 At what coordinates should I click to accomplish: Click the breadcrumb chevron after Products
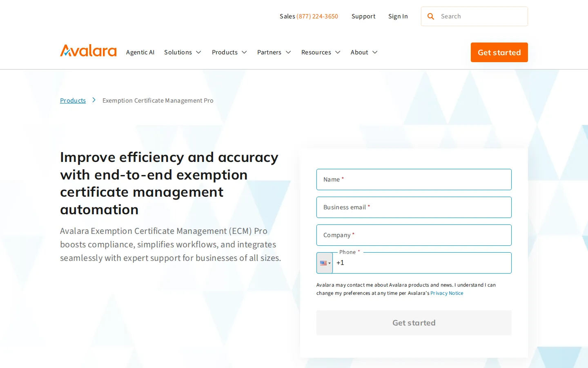pyautogui.click(x=94, y=100)
